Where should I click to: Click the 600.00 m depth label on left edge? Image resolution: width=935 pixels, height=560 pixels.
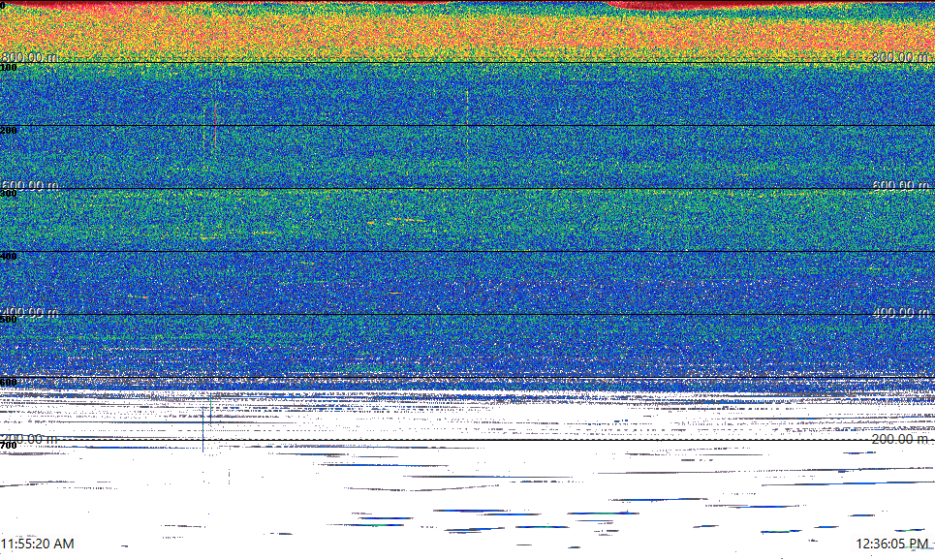29,185
